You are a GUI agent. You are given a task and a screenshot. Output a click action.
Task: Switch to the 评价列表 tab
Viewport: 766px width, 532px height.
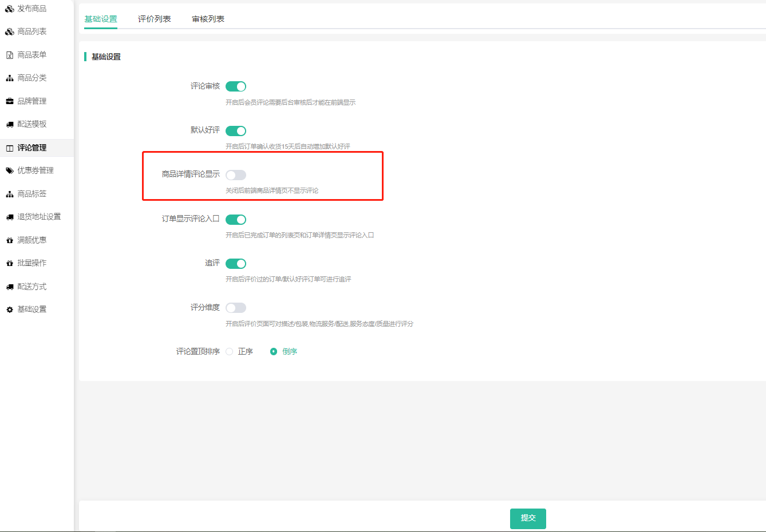coord(155,19)
